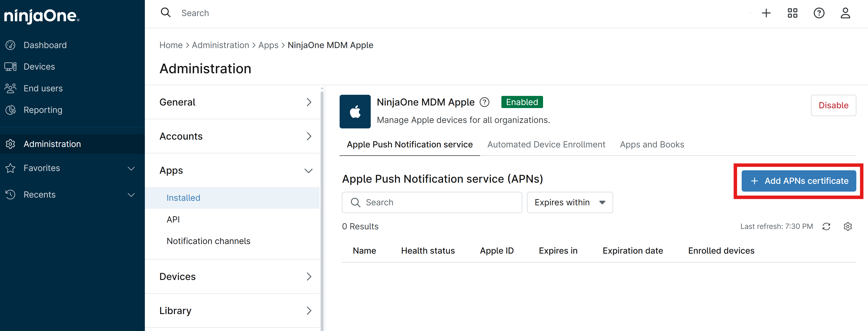
Task: Click Add APNs certificate button
Action: coord(799,181)
